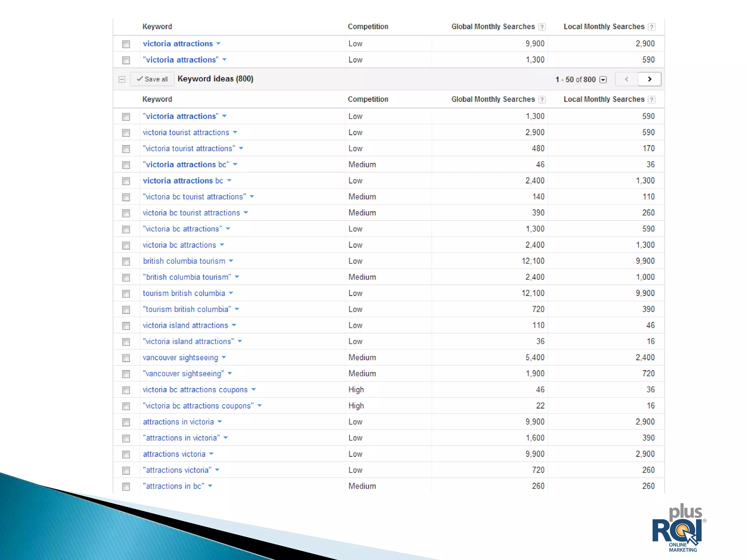Open dropdown arrow next to attractions in victoria
The width and height of the screenshot is (747, 560).
point(220,422)
